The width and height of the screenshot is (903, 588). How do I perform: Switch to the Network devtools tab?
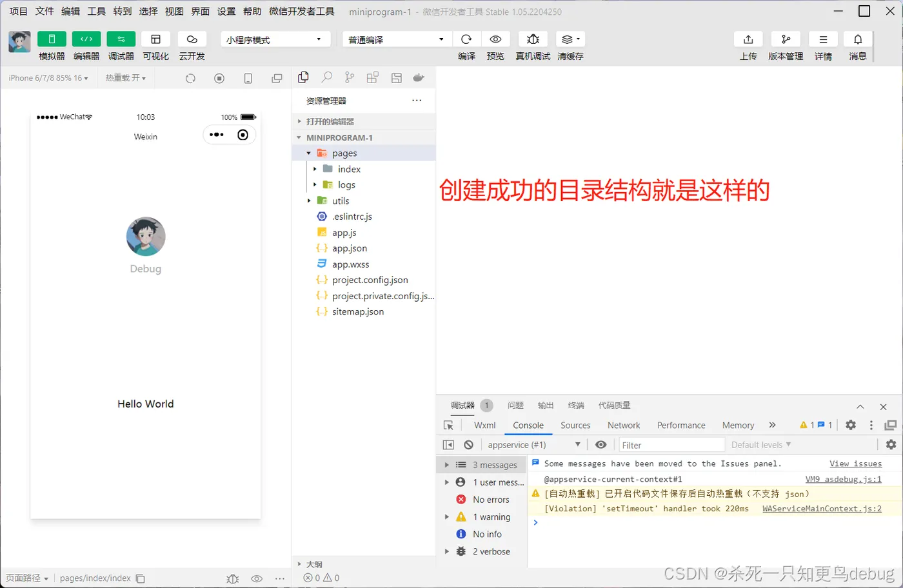tap(624, 425)
